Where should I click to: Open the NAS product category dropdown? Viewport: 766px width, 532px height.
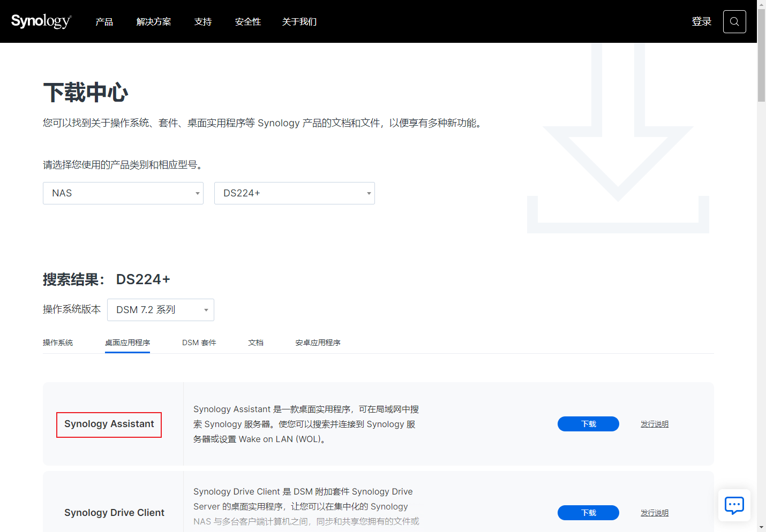tap(123, 193)
